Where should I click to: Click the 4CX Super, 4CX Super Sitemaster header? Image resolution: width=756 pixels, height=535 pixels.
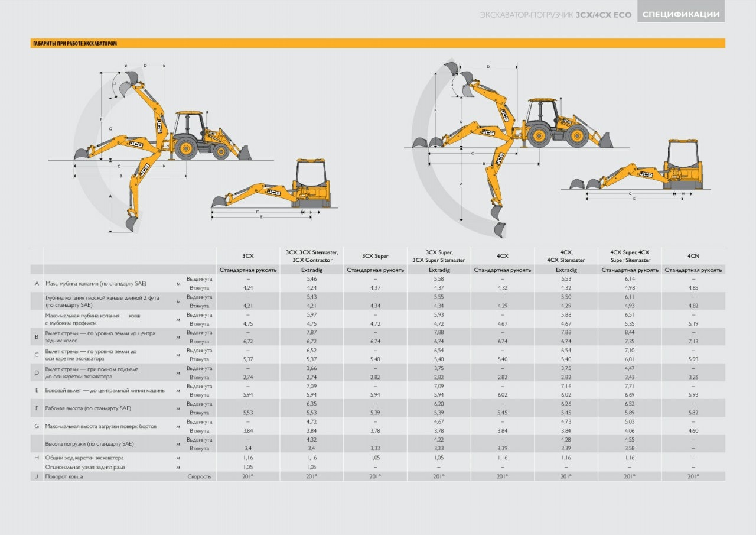pos(630,256)
